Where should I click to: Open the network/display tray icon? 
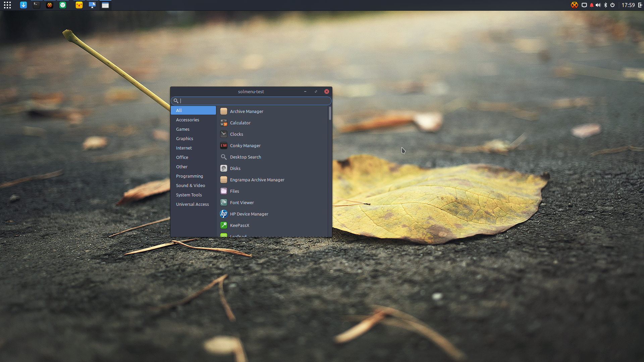click(x=584, y=5)
